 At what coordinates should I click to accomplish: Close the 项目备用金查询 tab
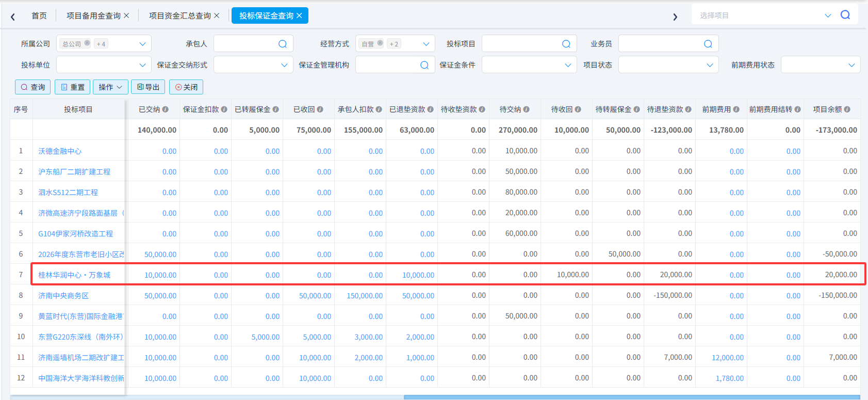(127, 16)
